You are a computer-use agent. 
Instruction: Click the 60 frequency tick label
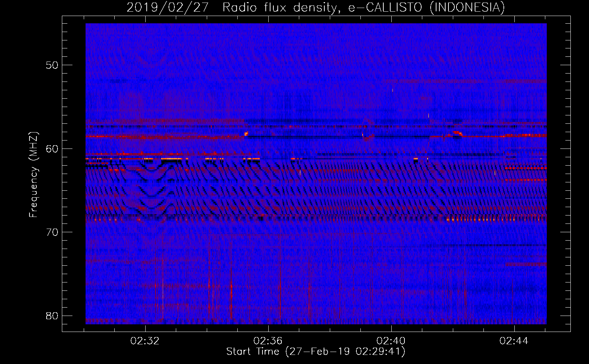coord(52,149)
